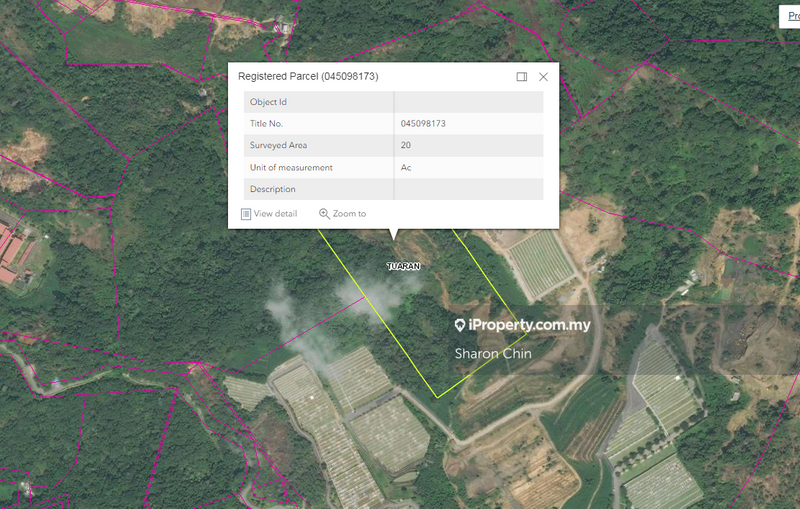Click the Sharon Chin watermark text
Viewport: 800px width, 509px height.
tap(493, 354)
